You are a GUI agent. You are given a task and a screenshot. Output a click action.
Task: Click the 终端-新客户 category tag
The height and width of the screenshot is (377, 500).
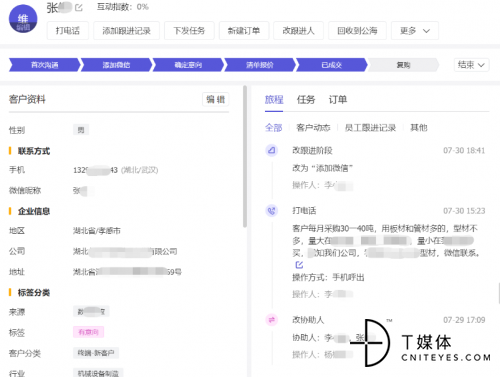click(96, 353)
